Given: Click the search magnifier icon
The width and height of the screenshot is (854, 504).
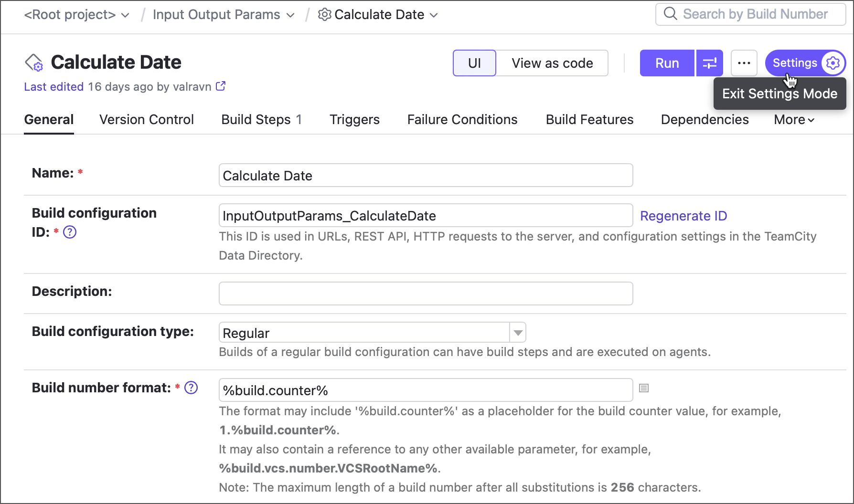Looking at the screenshot, I should click(671, 14).
